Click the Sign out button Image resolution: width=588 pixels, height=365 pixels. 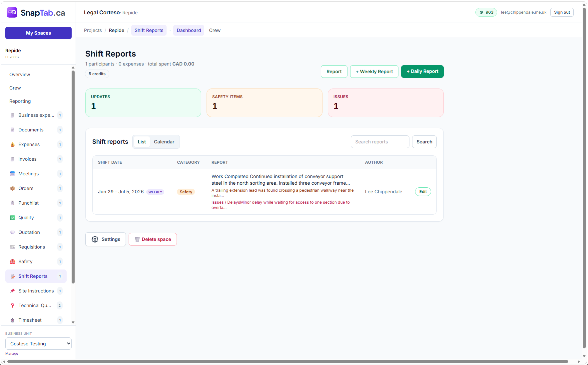(x=562, y=12)
